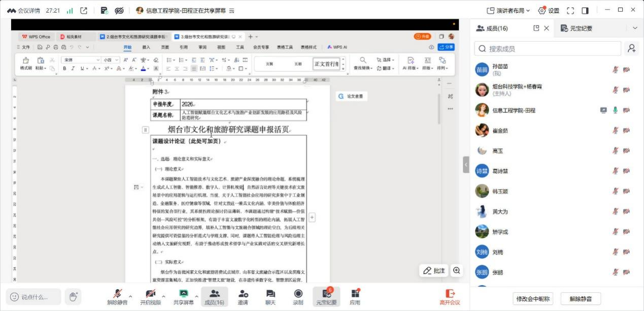Open the 宋体 font name dropdown
The height and width of the screenshot is (311, 644).
coord(81,60)
